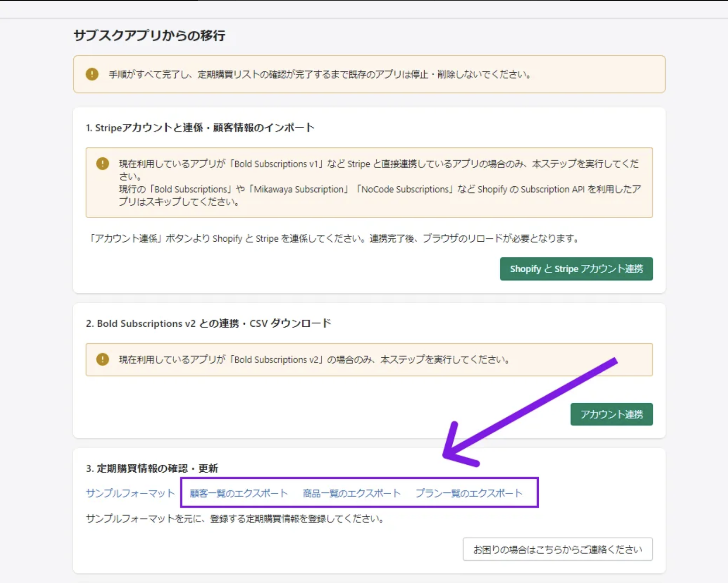Click the page title 'サブスクアプリからの移行'
Image resolution: width=728 pixels, height=583 pixels.
point(149,36)
